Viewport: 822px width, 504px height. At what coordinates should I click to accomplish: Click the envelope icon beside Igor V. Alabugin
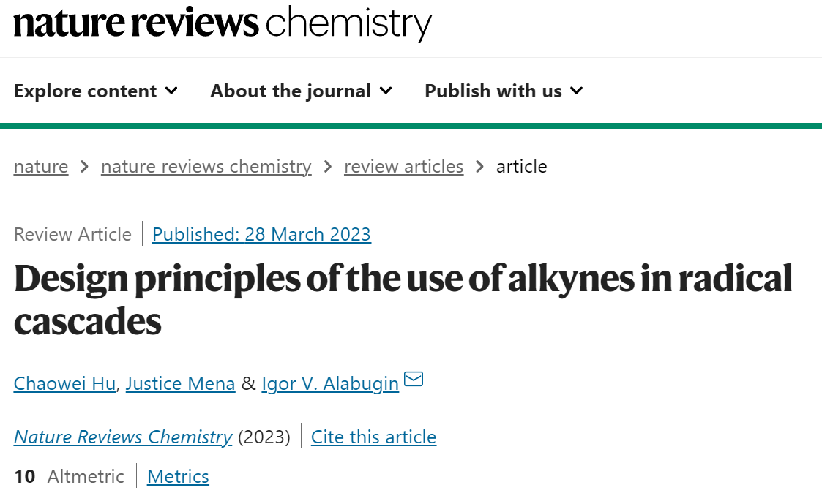tap(414, 379)
